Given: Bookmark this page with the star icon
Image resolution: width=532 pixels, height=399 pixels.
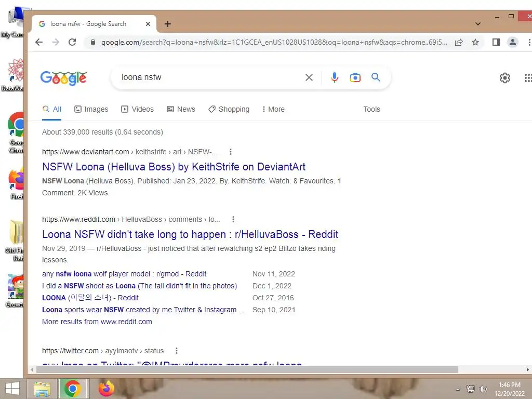Looking at the screenshot, I should click(x=475, y=42).
